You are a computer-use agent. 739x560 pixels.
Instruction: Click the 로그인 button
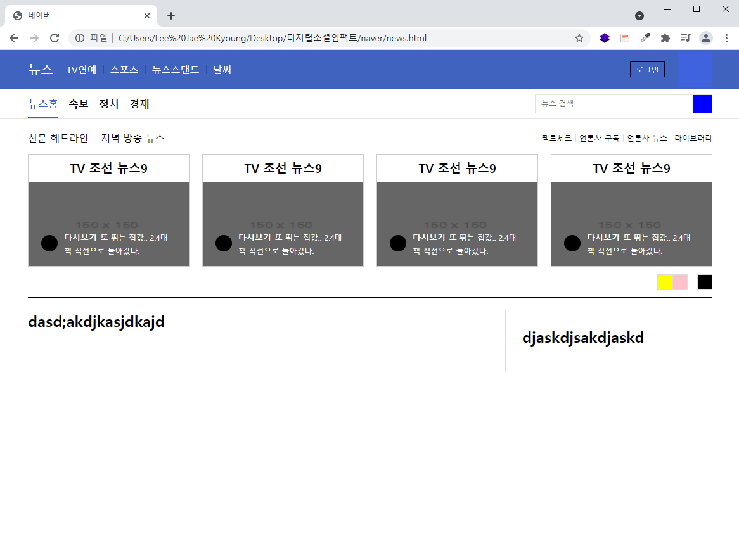(647, 69)
